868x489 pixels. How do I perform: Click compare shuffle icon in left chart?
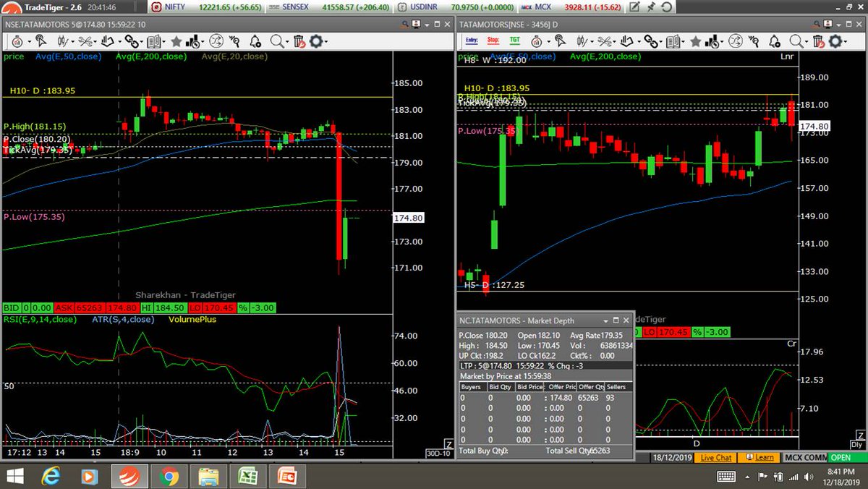(216, 41)
